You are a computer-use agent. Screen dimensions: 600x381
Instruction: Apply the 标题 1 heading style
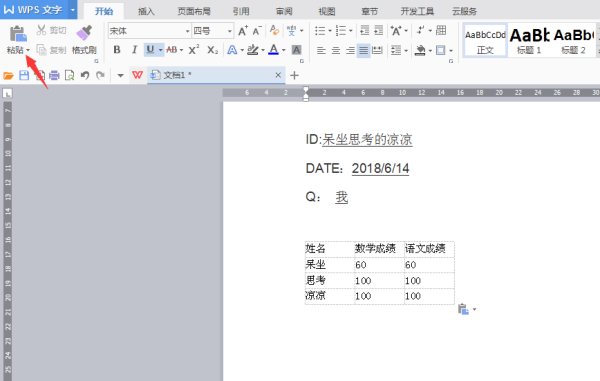530,41
